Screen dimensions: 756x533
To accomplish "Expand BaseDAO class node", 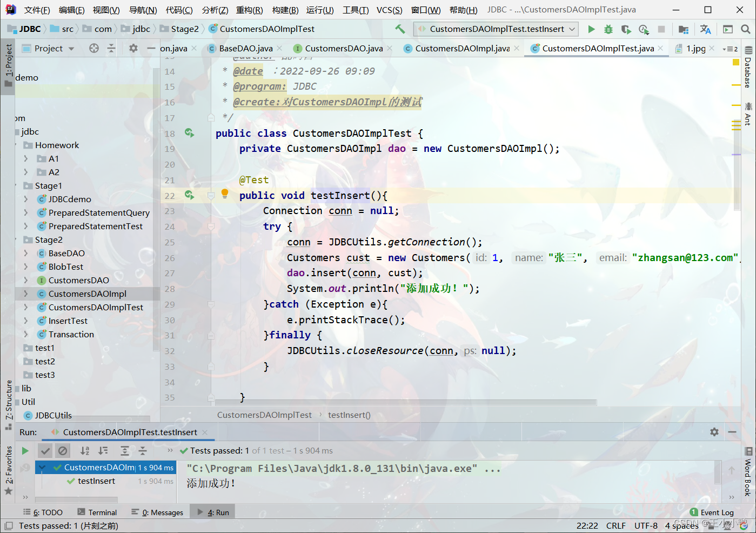I will [x=26, y=253].
